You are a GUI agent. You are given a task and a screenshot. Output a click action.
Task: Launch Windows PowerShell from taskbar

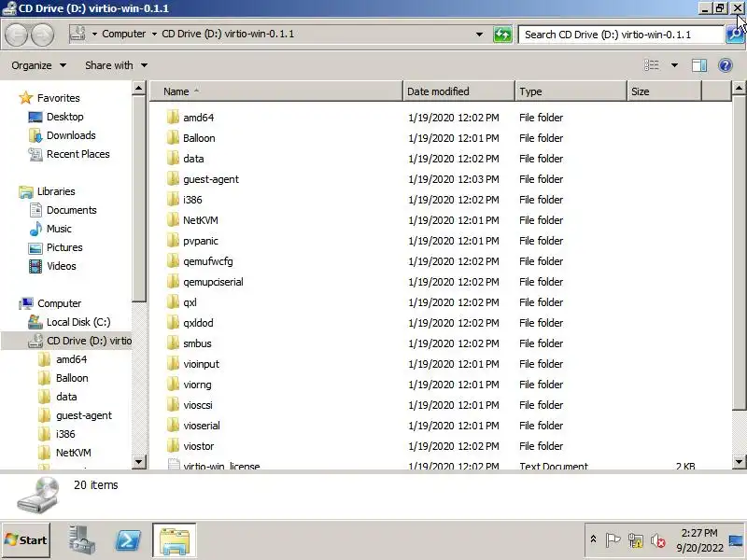tap(128, 540)
